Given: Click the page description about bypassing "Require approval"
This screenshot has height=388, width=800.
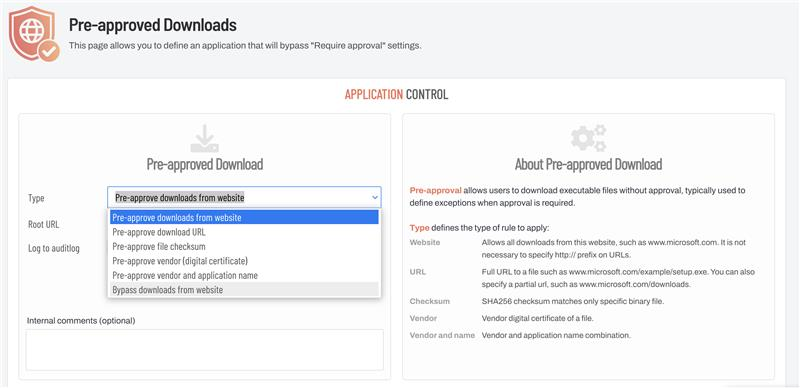Looking at the screenshot, I should coord(245,45).
